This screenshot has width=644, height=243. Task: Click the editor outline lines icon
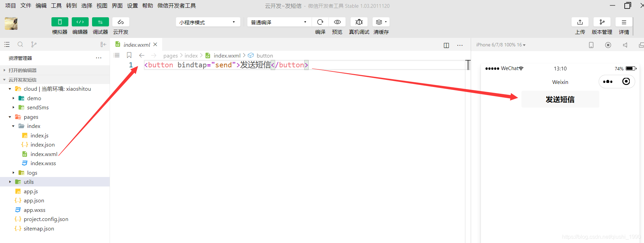117,55
